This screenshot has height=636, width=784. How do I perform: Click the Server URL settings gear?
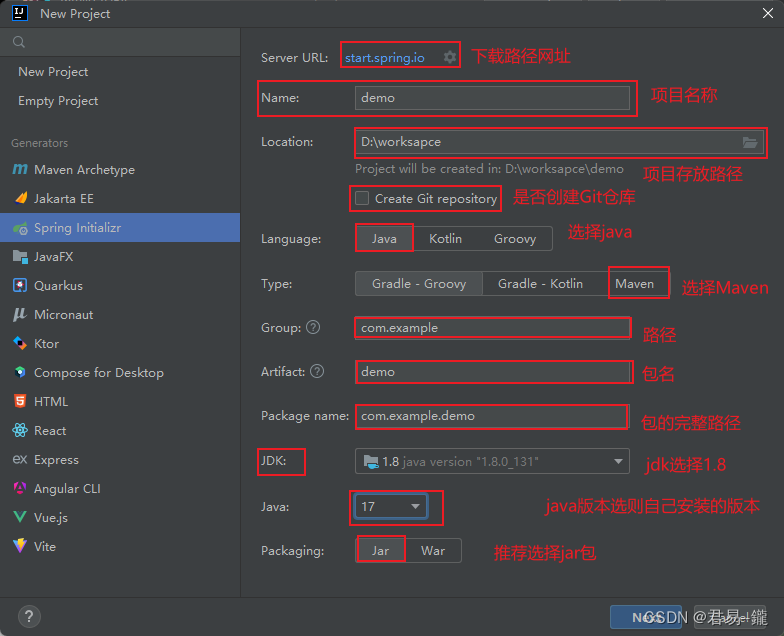pos(450,57)
